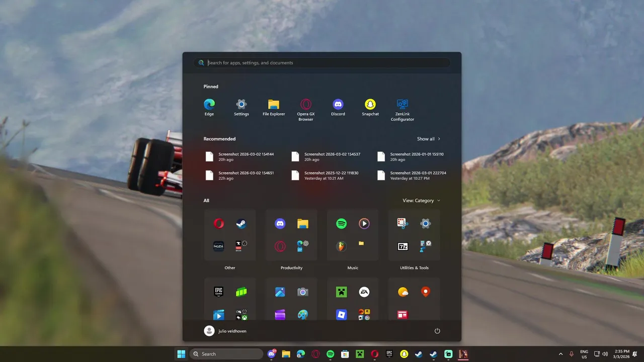Launch EA app in category grid

364,292
